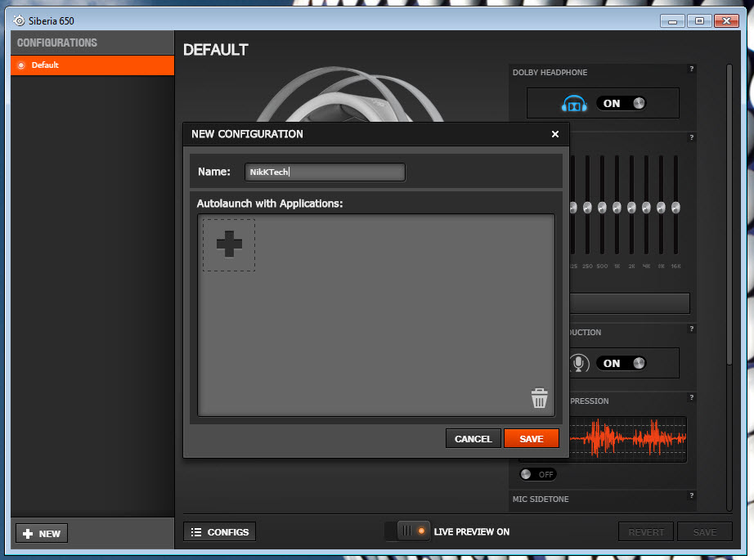This screenshot has height=560, width=754.
Task: Open the Mic Sidetone help question mark
Action: [692, 495]
